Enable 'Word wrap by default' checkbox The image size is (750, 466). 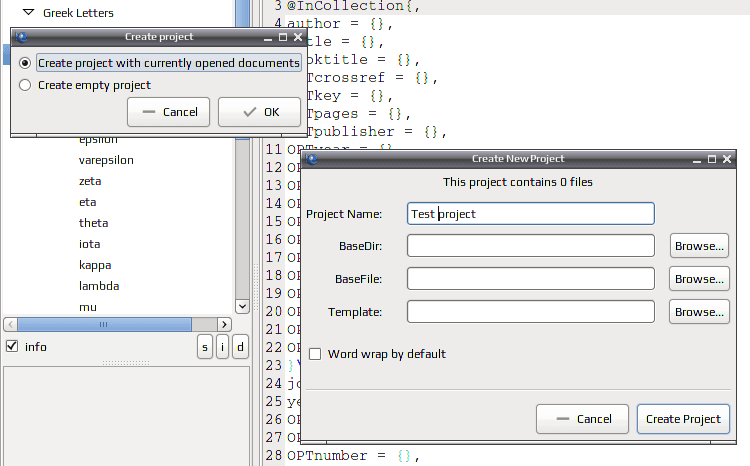tap(315, 354)
